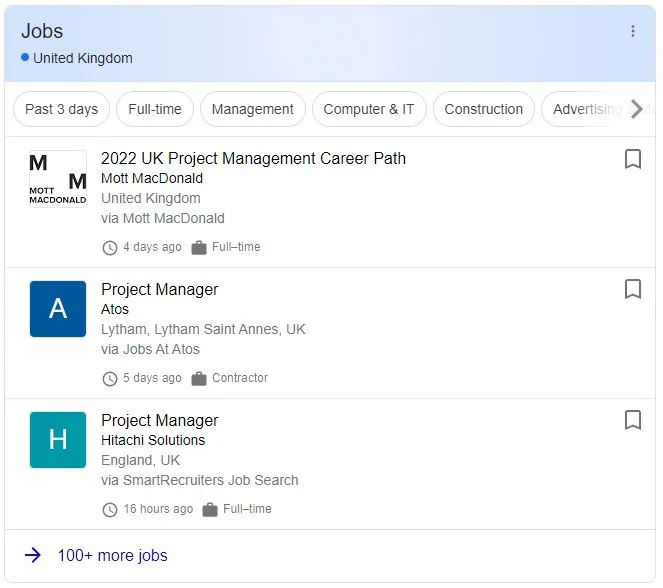Open the Atos Project Manager job title

click(x=159, y=290)
